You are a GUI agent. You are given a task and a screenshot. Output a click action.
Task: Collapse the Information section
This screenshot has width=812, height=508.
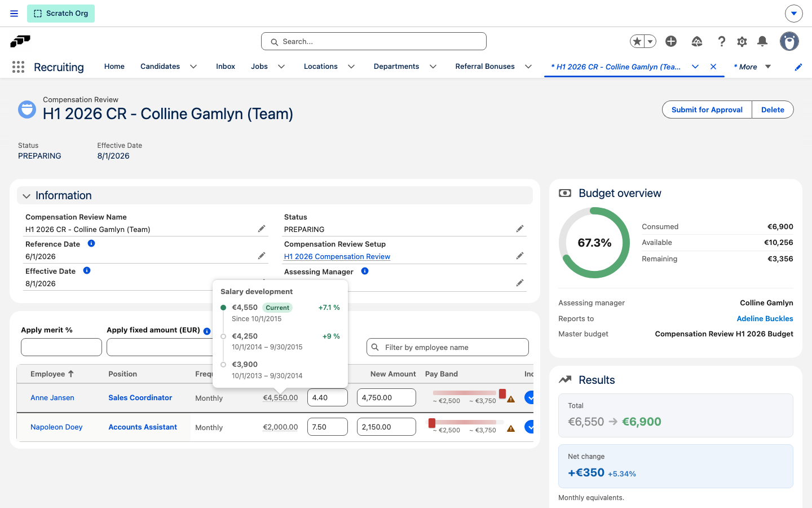(x=27, y=196)
